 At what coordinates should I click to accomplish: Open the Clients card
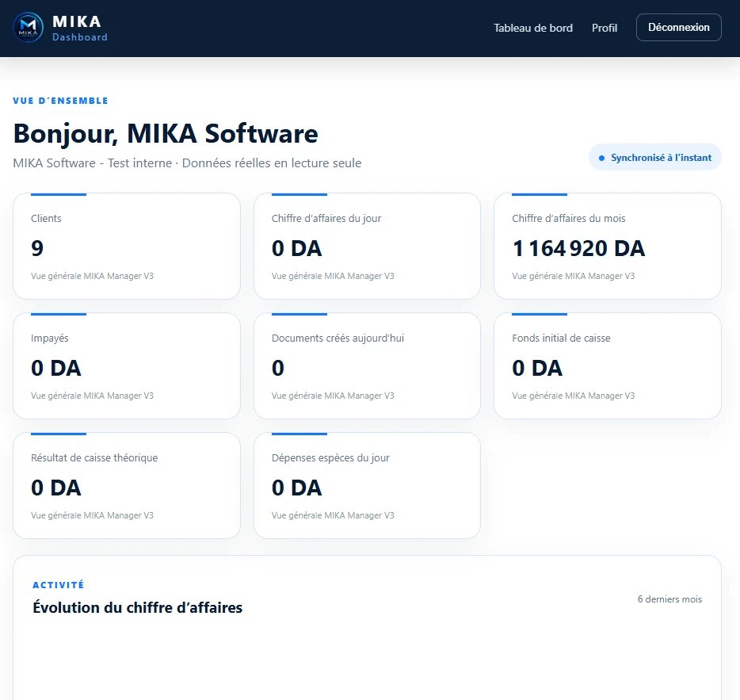127,246
